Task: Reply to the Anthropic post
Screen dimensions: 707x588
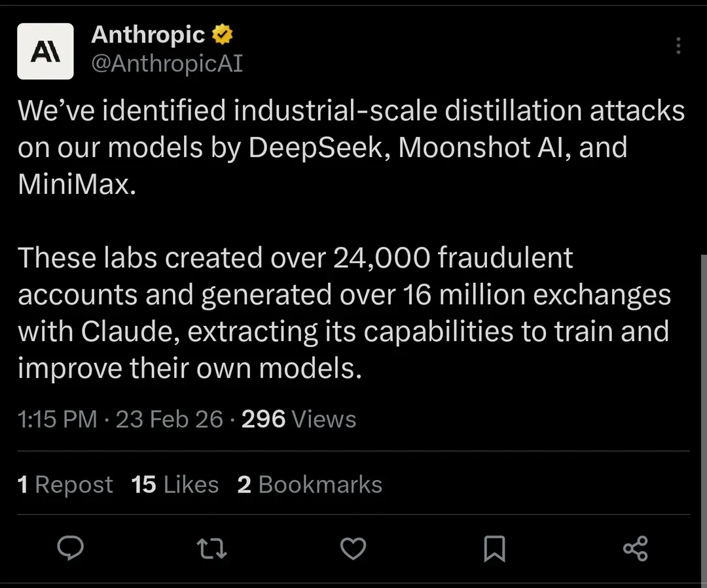Action: (70, 547)
